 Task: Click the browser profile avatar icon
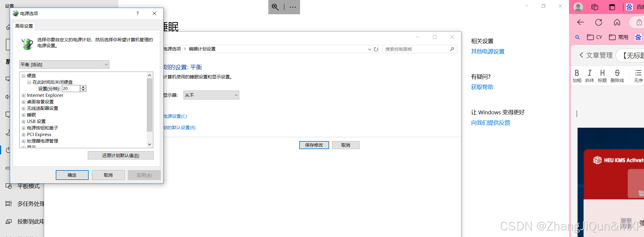[x=578, y=7]
